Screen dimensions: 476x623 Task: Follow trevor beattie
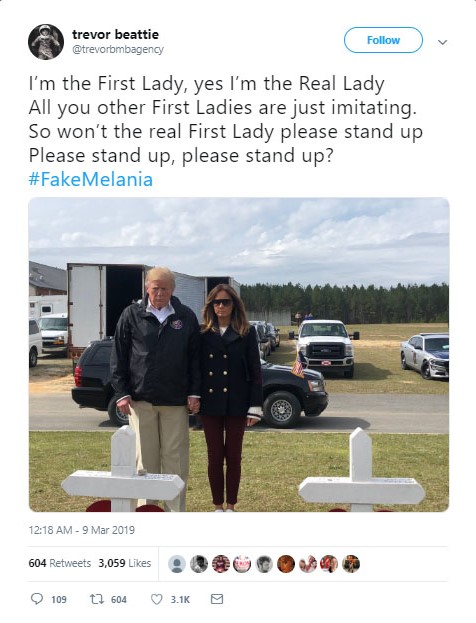click(x=383, y=40)
